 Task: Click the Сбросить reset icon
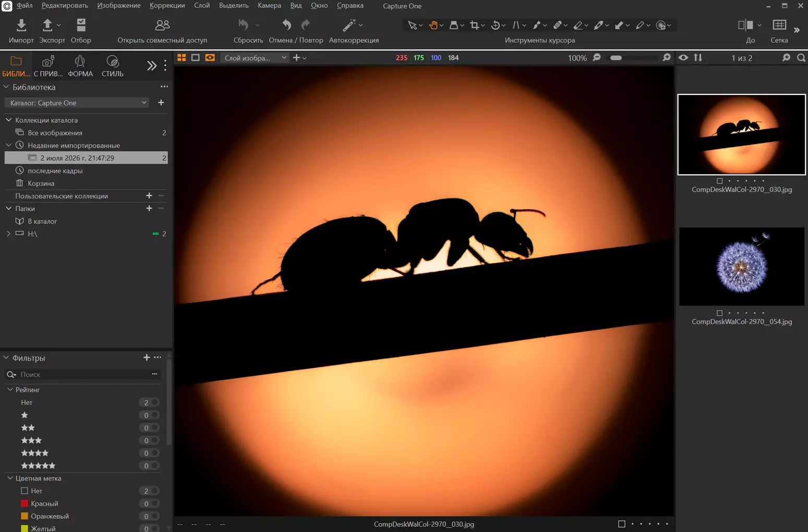[243, 25]
